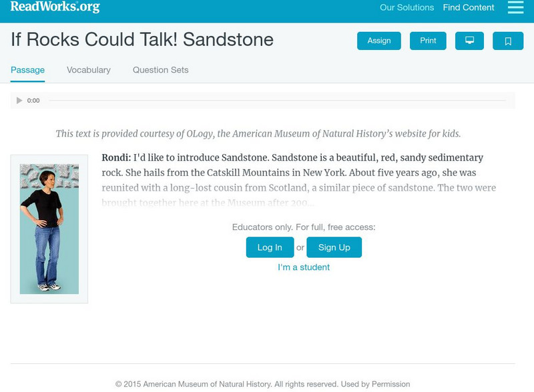This screenshot has height=392, width=534.
Task: Open Find Content menu
Action: click(469, 8)
